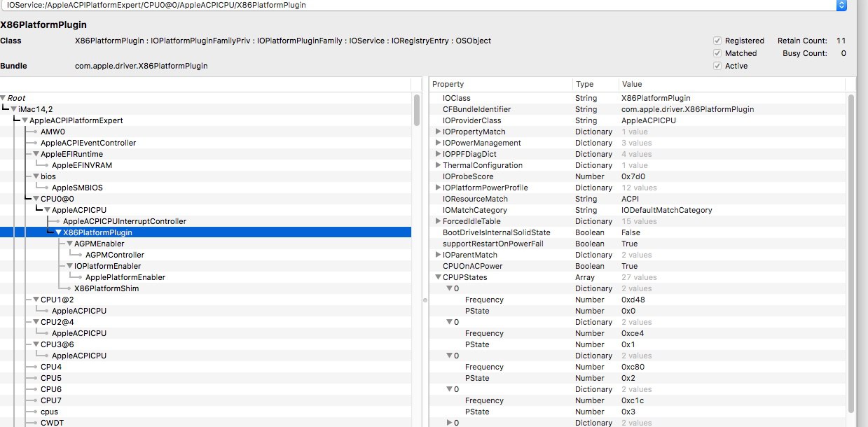The image size is (868, 427).
Task: Select the CPU4 tree item
Action: pyautogui.click(x=51, y=367)
